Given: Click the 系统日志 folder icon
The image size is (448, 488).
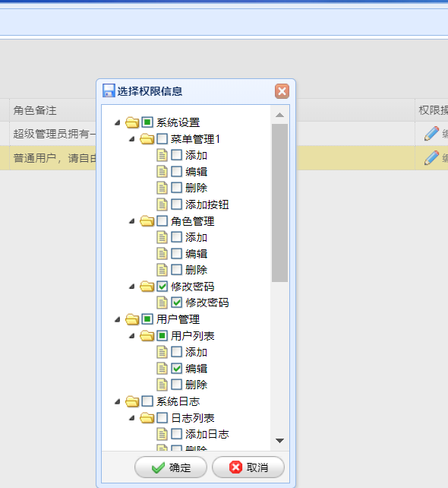Looking at the screenshot, I should click(x=132, y=401).
